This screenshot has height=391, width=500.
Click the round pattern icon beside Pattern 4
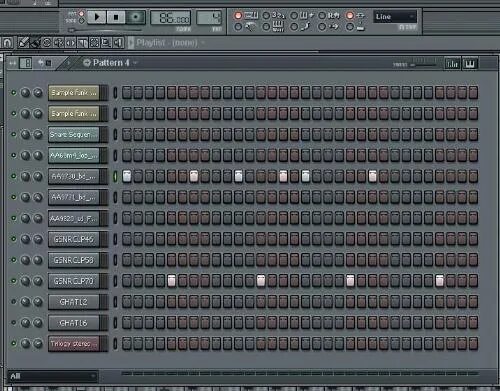coord(87,63)
